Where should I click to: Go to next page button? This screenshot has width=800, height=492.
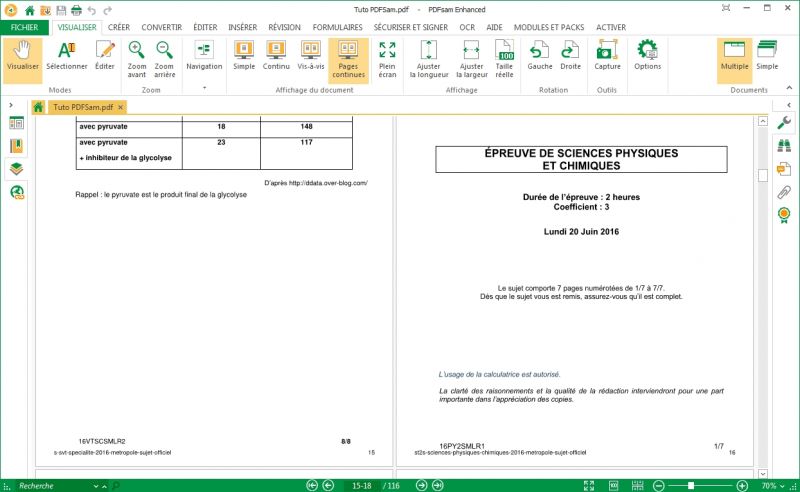click(x=421, y=485)
